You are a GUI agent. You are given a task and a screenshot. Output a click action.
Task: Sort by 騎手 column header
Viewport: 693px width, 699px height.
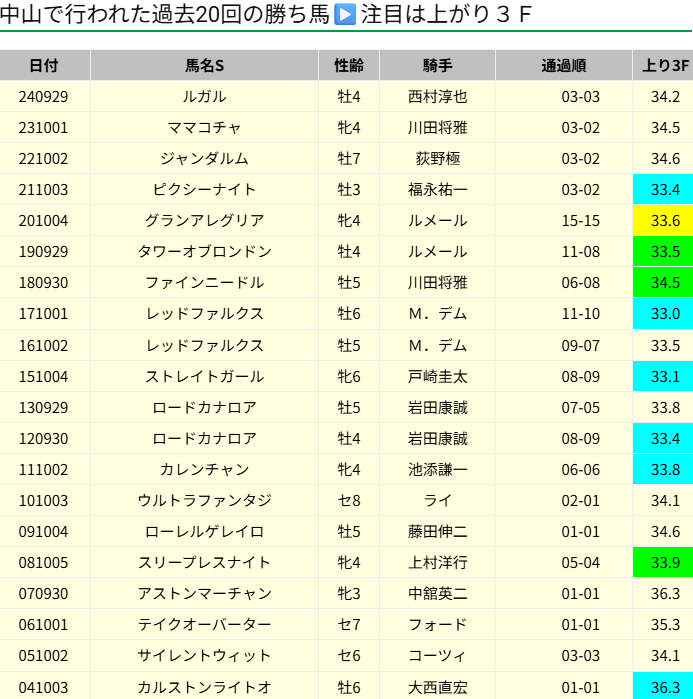pos(437,66)
